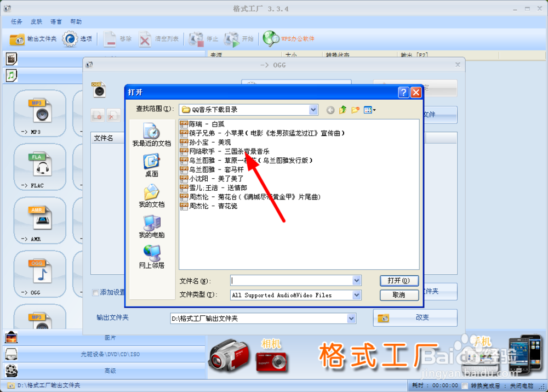This screenshot has width=548, height=392.
Task: Select file 周杰伦 - 菊花台
Action: (250, 197)
